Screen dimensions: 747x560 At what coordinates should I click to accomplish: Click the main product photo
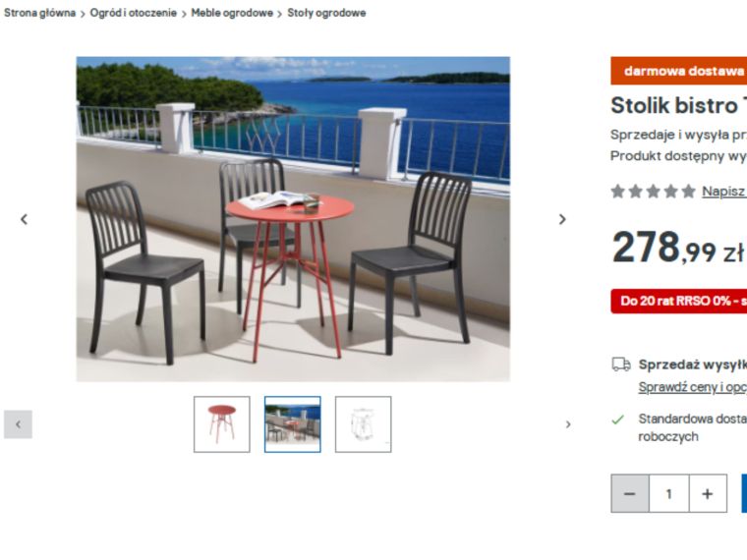293,219
